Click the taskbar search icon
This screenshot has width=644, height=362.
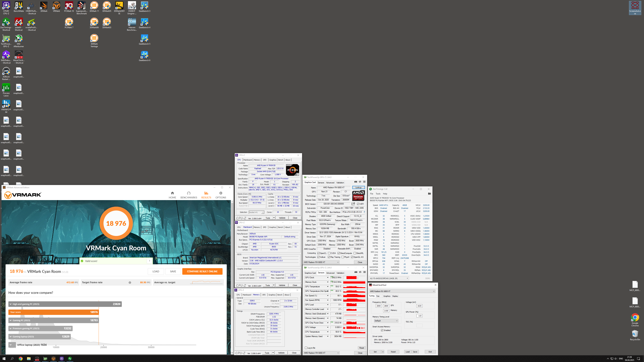click(x=12, y=358)
